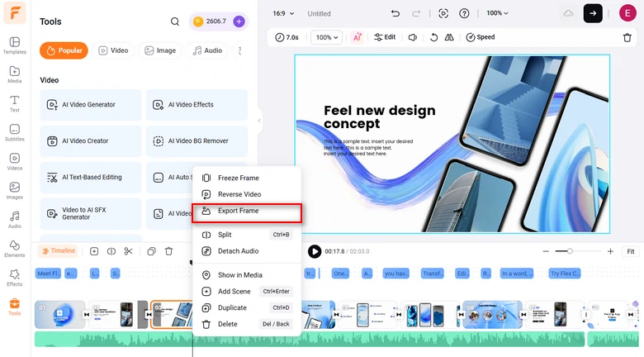Screen dimensions: 644x357
Task: Open the Subtitles sidebar panel
Action: click(14, 133)
